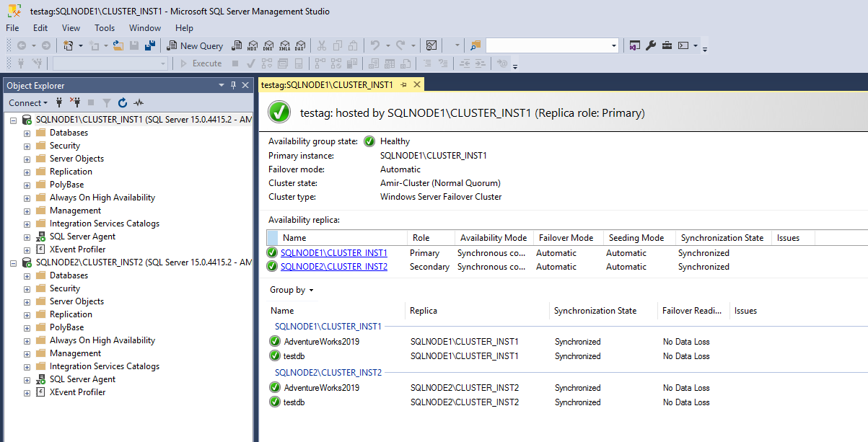Expand Security under SQLNODE2
This screenshot has width=868, height=442.
tap(27, 288)
